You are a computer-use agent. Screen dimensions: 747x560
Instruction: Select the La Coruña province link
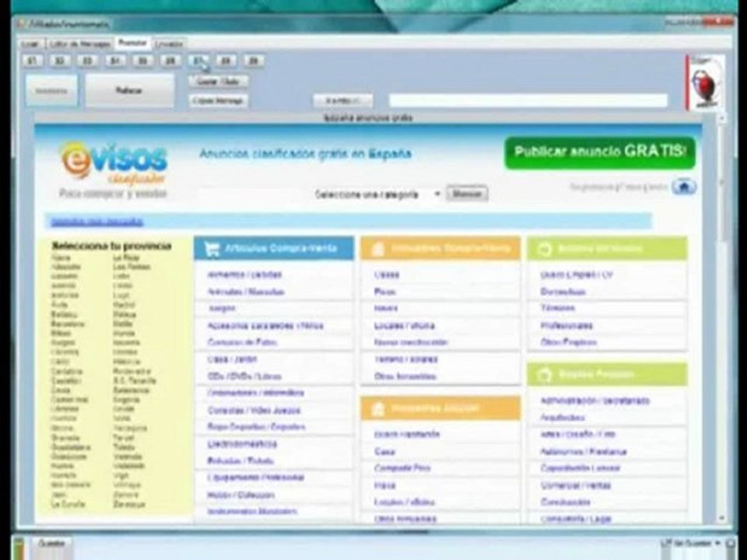tap(68, 504)
